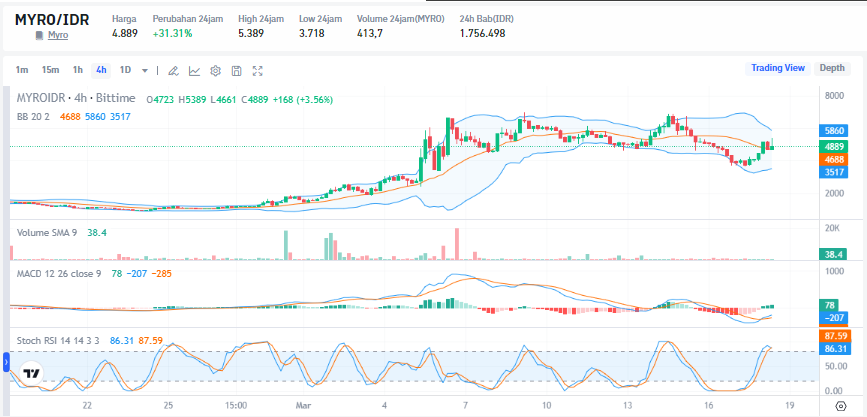Select the 1m timeframe
This screenshot has width=867, height=417.
click(x=22, y=70)
